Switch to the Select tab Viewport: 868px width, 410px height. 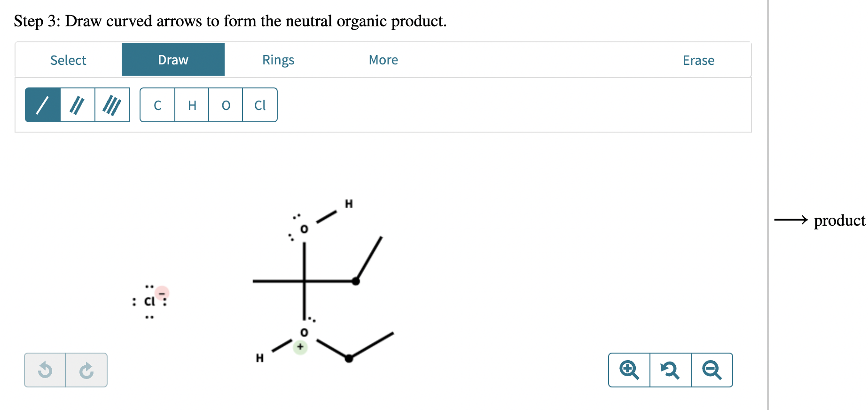68,60
